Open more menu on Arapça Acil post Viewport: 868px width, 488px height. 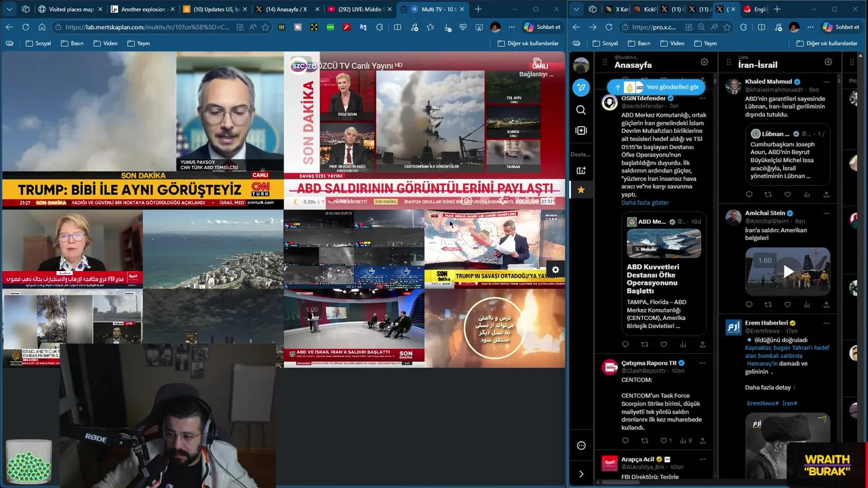(x=703, y=460)
